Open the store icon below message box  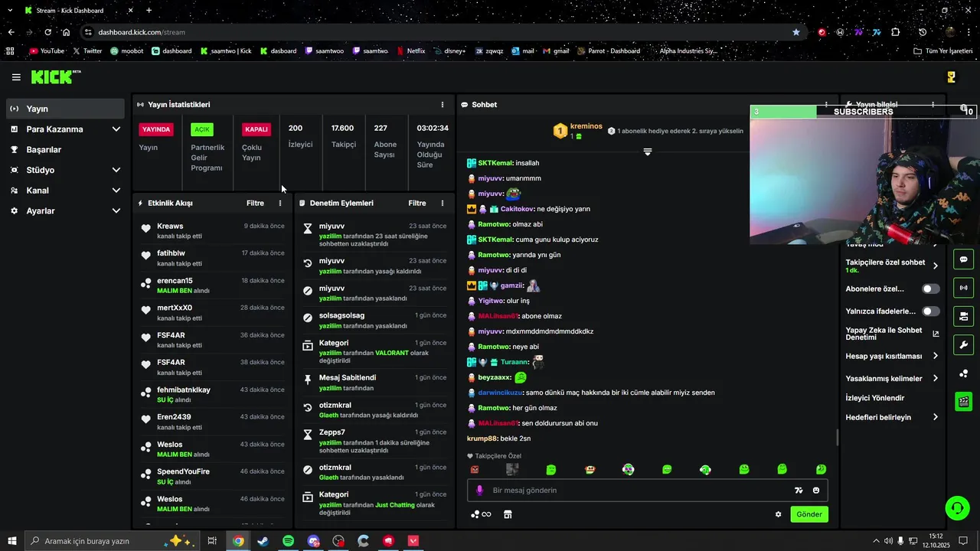pos(508,514)
